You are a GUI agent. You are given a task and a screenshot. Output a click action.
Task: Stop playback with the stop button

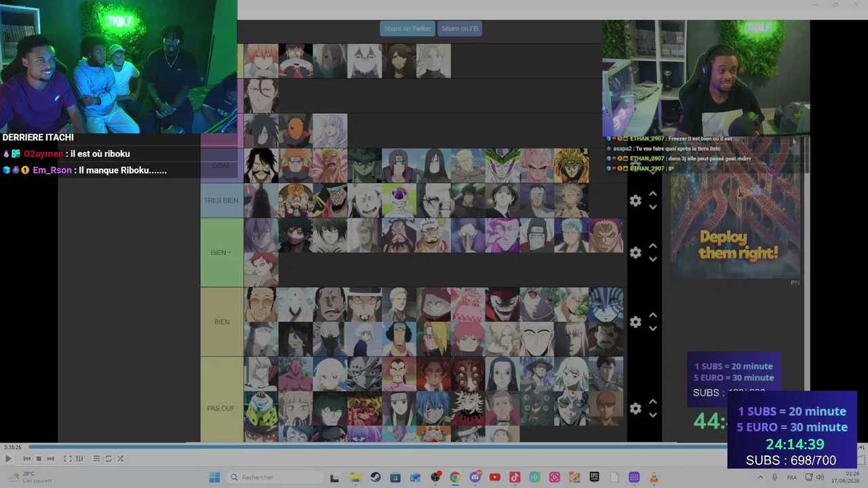tap(39, 459)
